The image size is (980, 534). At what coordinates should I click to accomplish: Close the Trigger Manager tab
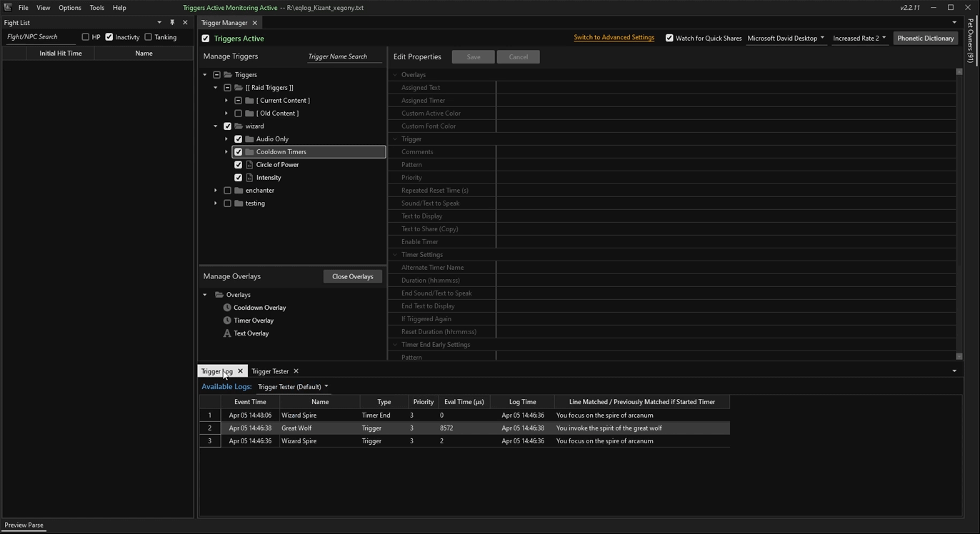(255, 23)
